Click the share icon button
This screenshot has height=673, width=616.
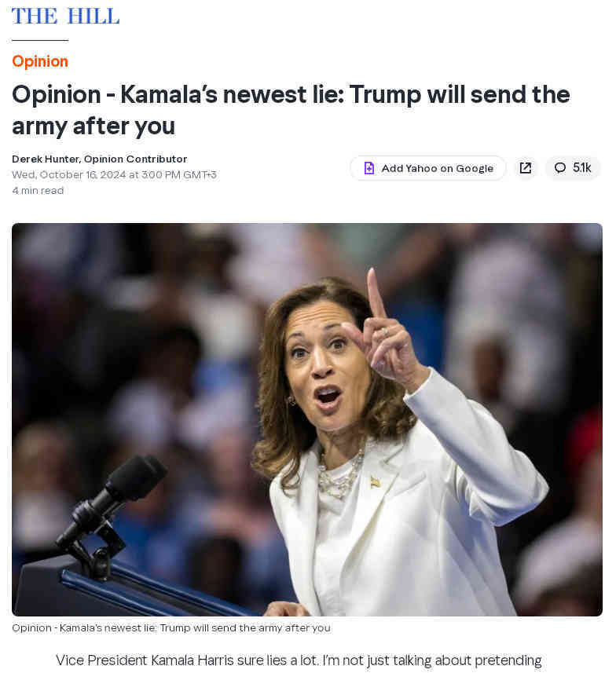(526, 168)
